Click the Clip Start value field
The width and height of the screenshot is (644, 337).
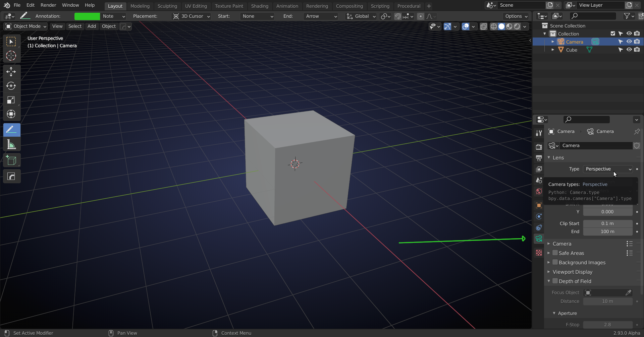pyautogui.click(x=608, y=223)
